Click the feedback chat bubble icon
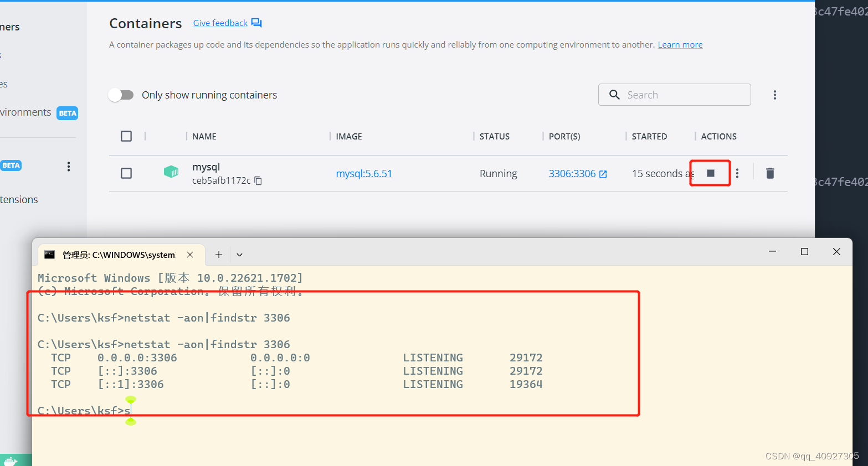 256,23
